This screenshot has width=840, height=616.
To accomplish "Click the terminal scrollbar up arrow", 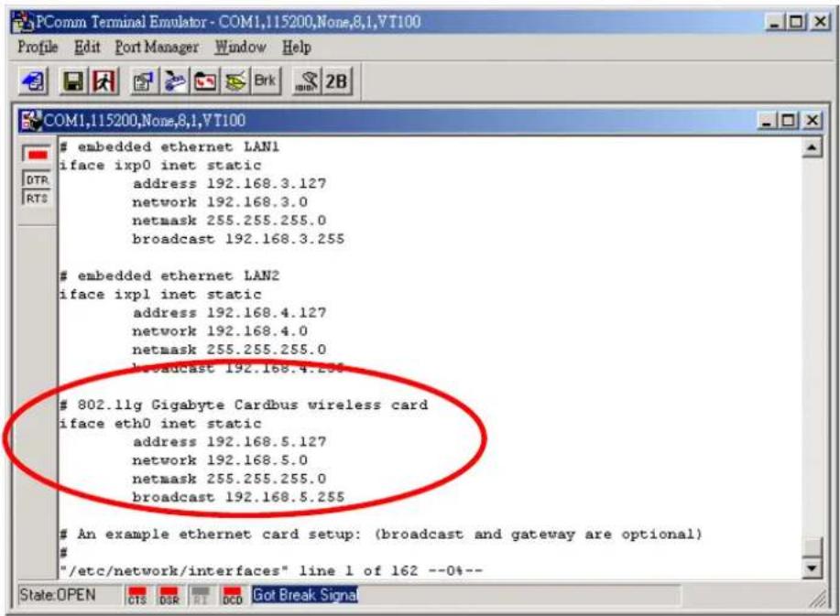I will click(x=813, y=147).
